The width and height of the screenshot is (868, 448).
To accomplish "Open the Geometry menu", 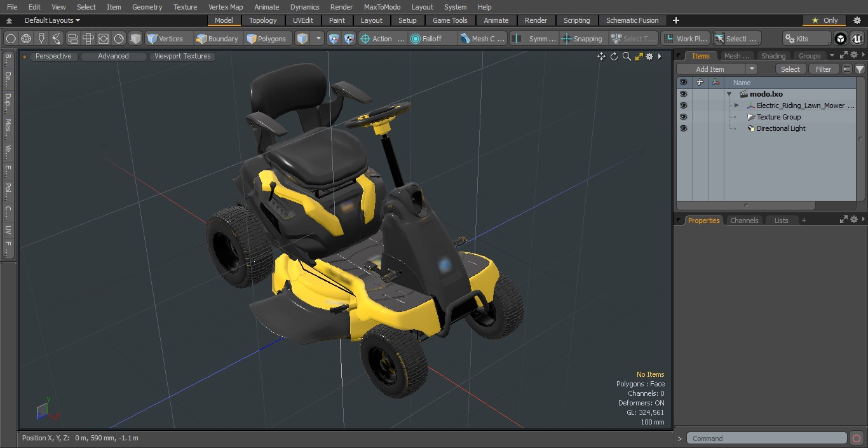I will pos(147,7).
